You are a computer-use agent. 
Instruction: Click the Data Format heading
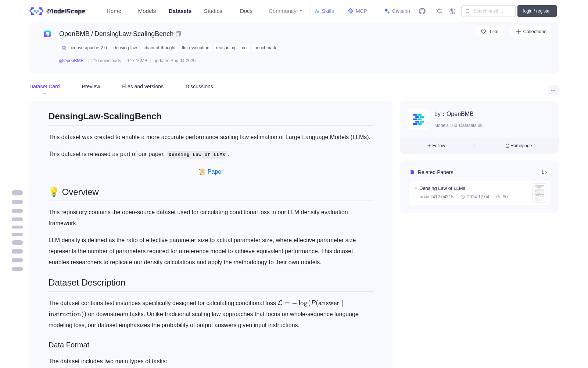click(x=69, y=345)
